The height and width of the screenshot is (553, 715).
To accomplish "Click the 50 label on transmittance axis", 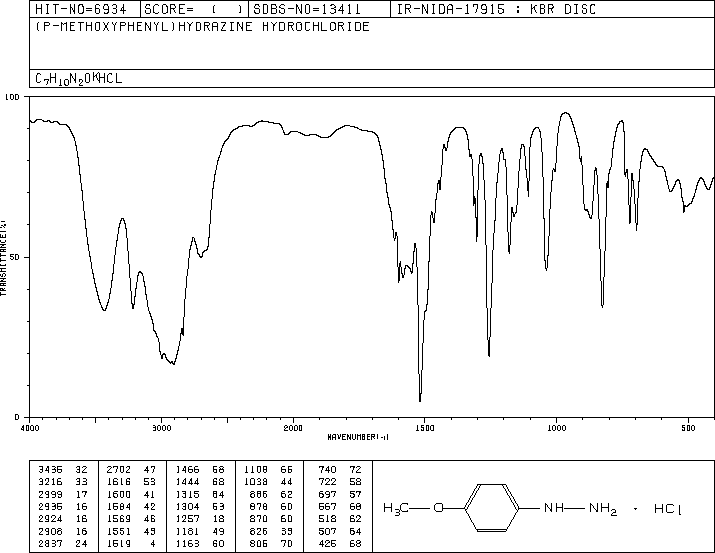I will coord(15,257).
